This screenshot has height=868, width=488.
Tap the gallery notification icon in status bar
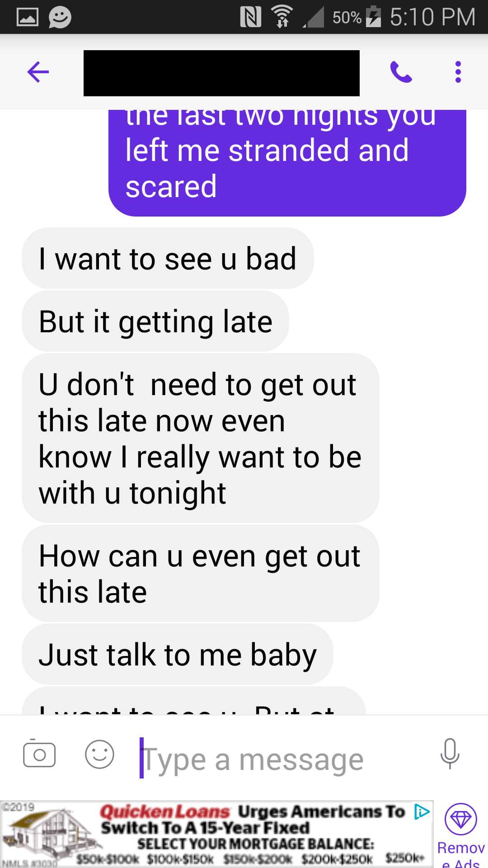pyautogui.click(x=27, y=17)
